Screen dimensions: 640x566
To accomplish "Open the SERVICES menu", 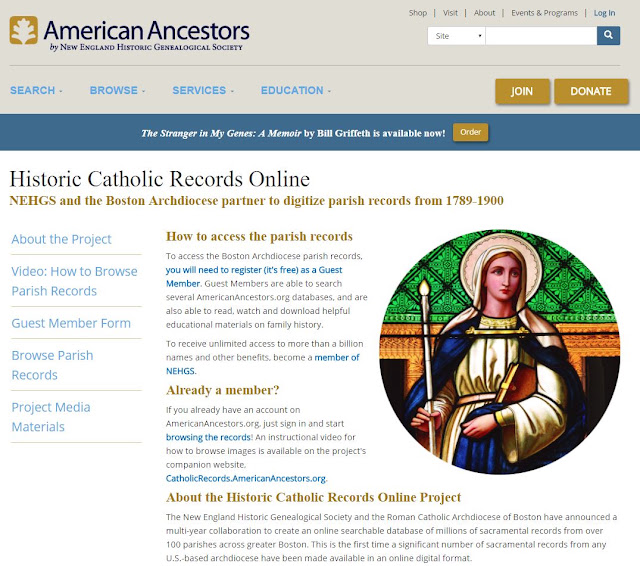I will pos(203,90).
